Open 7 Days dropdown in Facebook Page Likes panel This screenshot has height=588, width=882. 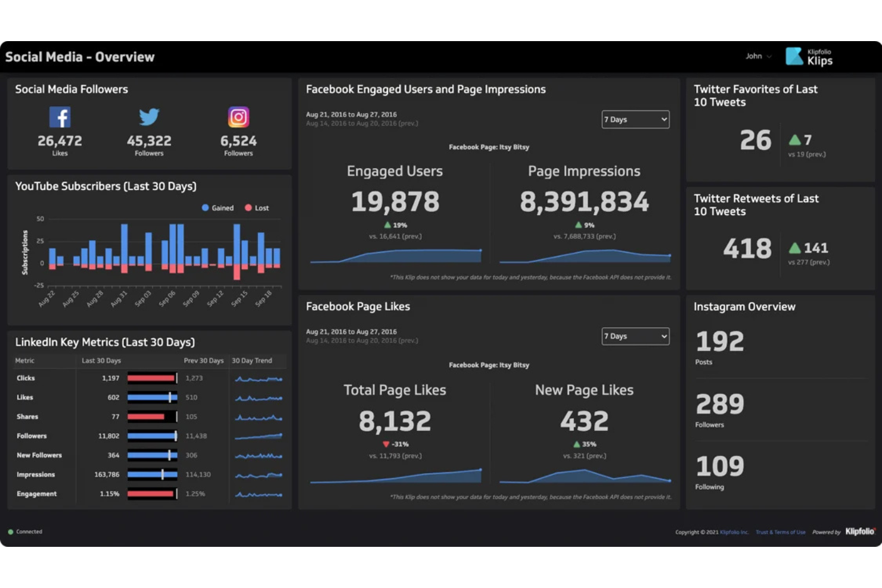pyautogui.click(x=635, y=336)
